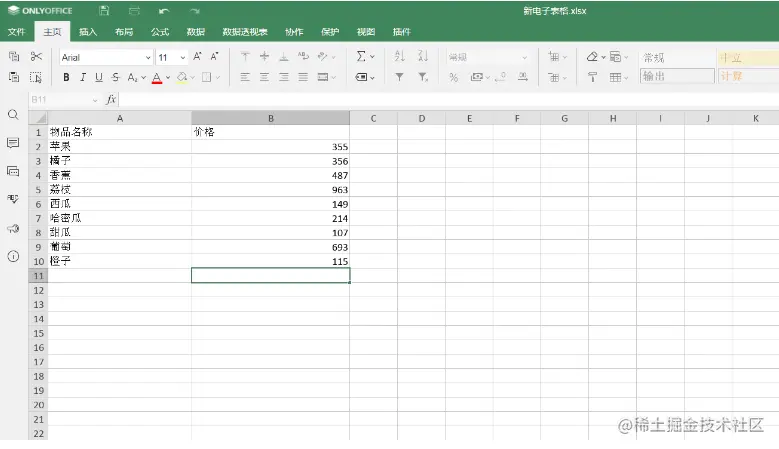Apply the red font color

(x=157, y=77)
